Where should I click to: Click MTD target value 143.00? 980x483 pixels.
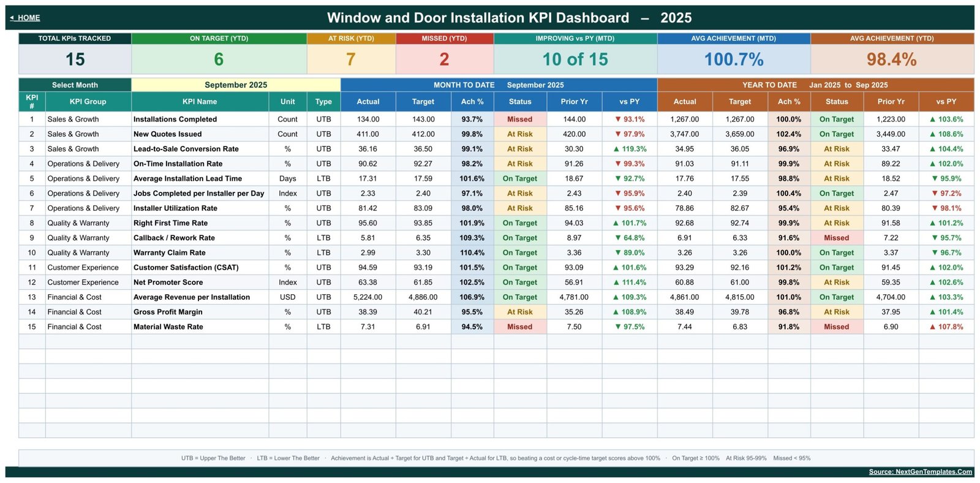pyautogui.click(x=423, y=120)
